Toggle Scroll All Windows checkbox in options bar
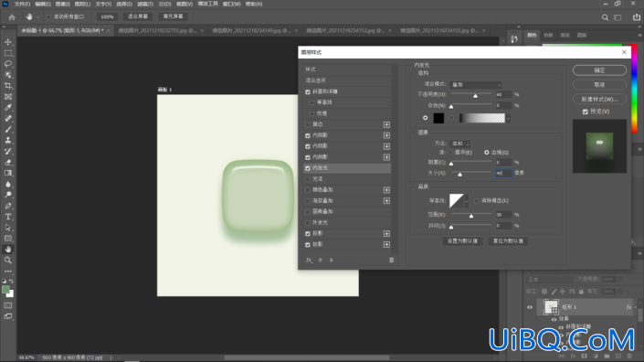This screenshot has width=644, height=362. (49, 16)
